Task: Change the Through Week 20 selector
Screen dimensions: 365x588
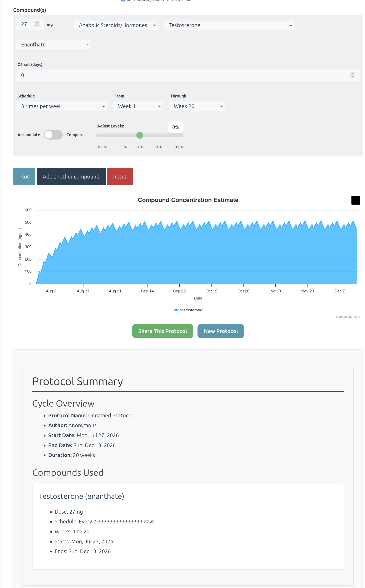Action: tap(197, 106)
